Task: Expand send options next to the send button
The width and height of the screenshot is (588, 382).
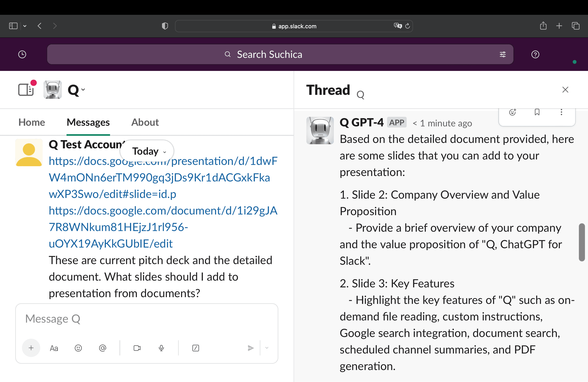Action: (267, 348)
